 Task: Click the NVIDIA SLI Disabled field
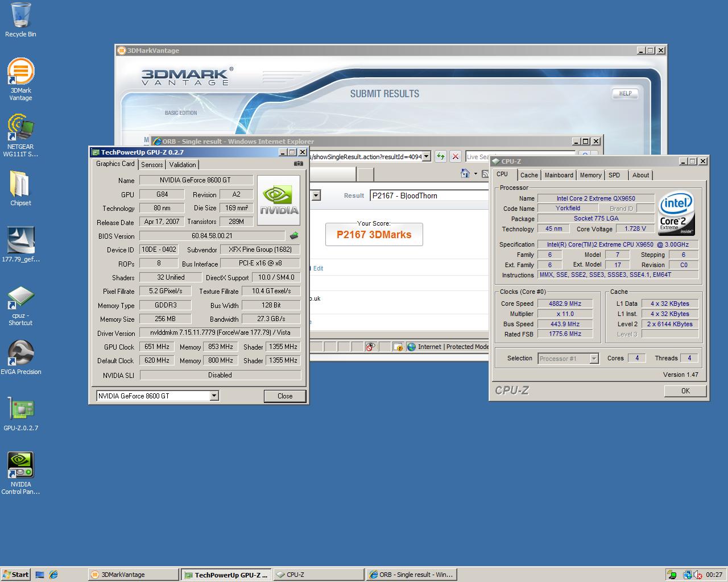coord(220,375)
